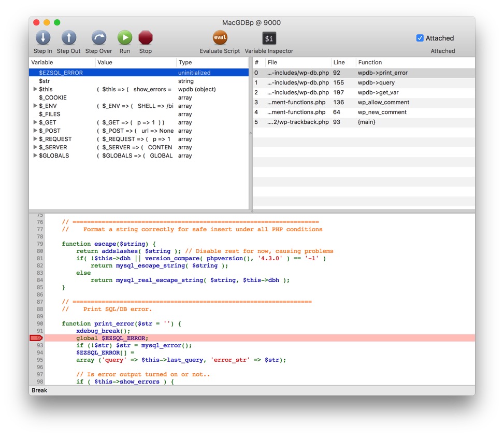504x437 pixels.
Task: Click the 'xdebug_break();' code line
Action: 103,331
